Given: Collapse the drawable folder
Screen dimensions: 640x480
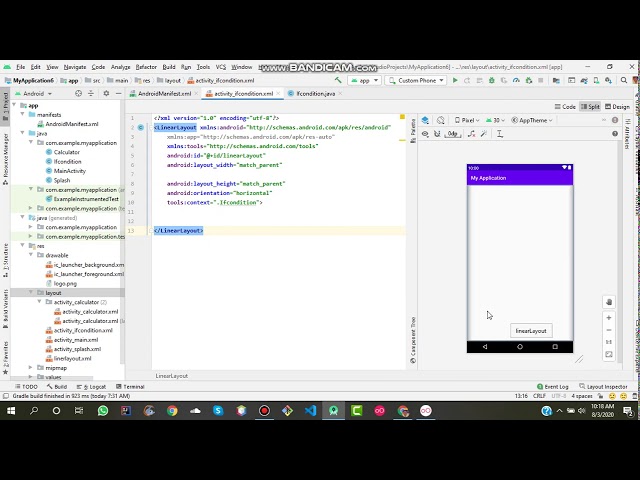Looking at the screenshot, I should click(31, 255).
